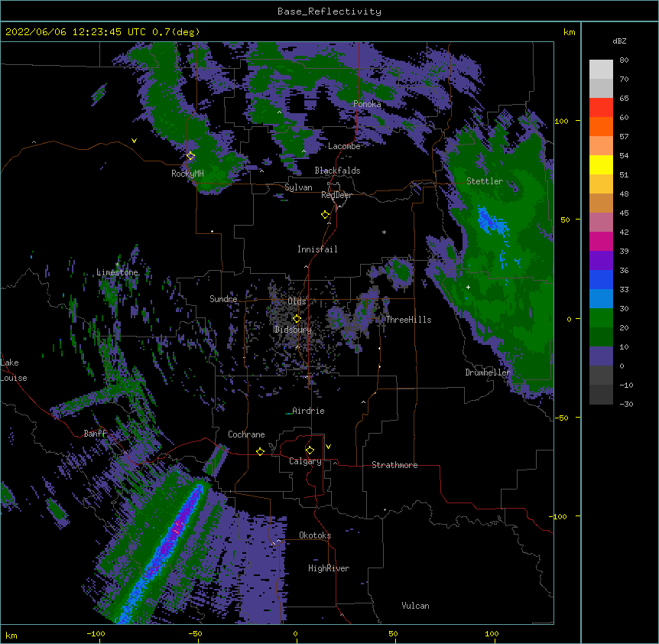The height and width of the screenshot is (644, 659).
Task: Click the Base_Reflectivity title text
Action: tap(329, 11)
